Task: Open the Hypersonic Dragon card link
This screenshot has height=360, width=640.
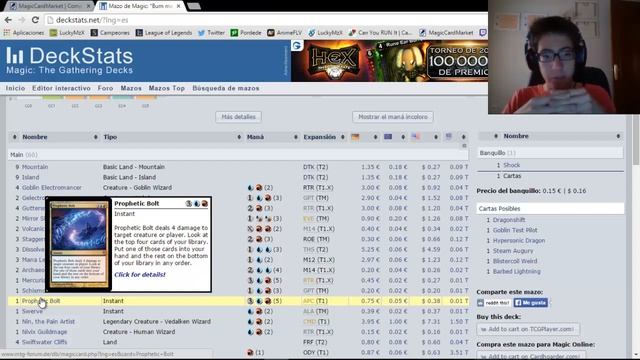Action: [519, 240]
